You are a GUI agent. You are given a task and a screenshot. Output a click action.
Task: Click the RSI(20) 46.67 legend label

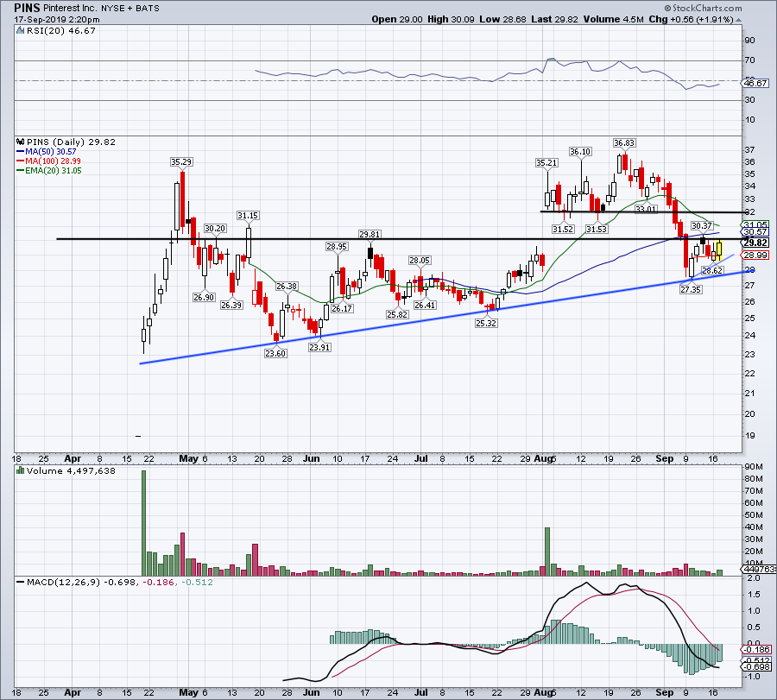click(60, 31)
